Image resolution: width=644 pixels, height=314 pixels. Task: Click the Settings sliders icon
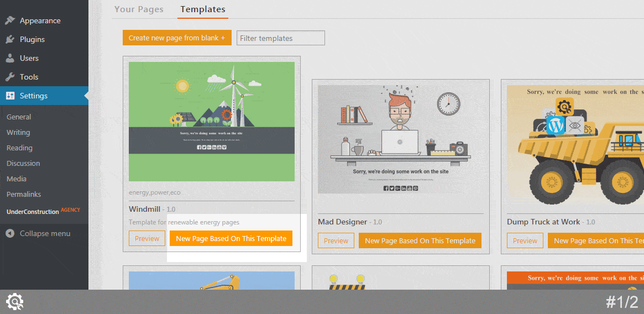click(x=10, y=96)
